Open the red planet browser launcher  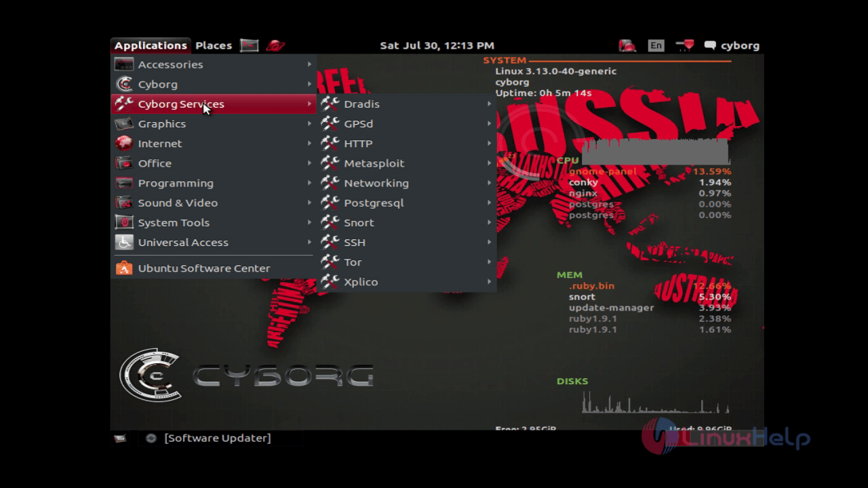pyautogui.click(x=275, y=45)
